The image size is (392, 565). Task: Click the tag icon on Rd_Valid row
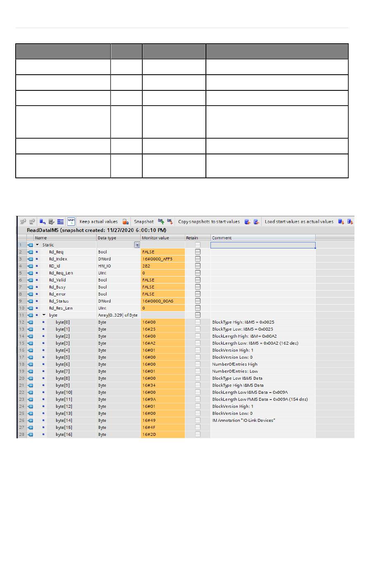pyautogui.click(x=30, y=280)
